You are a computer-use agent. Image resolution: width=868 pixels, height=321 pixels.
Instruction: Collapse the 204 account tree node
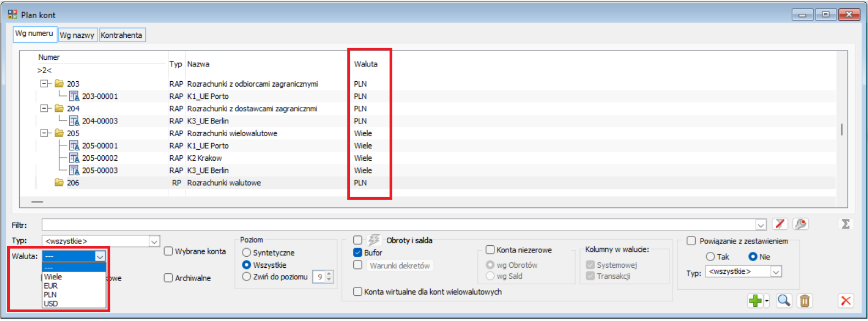point(44,108)
